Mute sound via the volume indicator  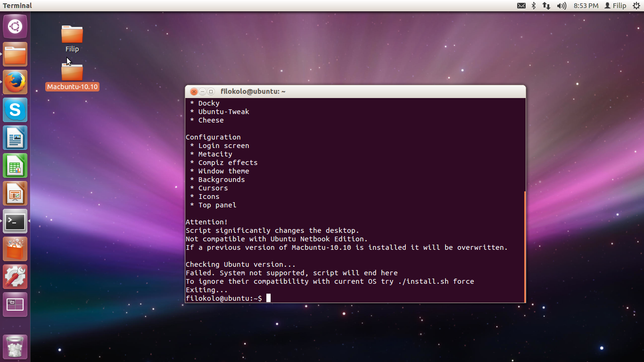[x=561, y=6]
